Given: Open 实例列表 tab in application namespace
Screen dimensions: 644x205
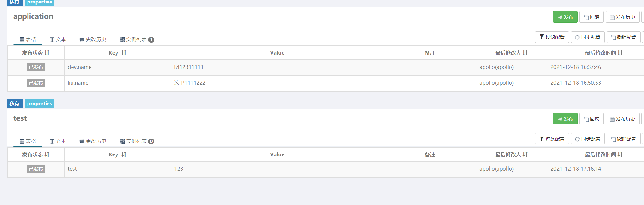Looking at the screenshot, I should (137, 39).
